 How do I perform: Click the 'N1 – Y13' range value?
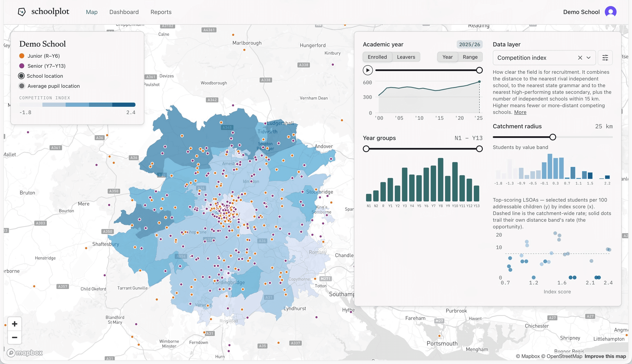[468, 138]
